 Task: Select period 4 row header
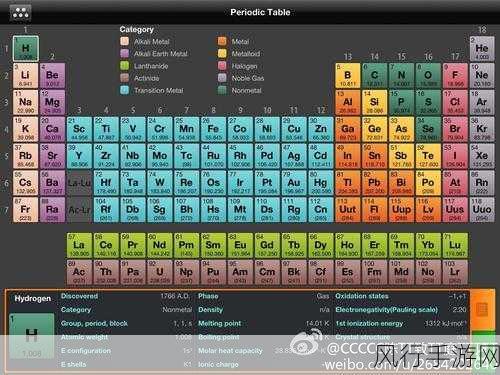pos(6,129)
